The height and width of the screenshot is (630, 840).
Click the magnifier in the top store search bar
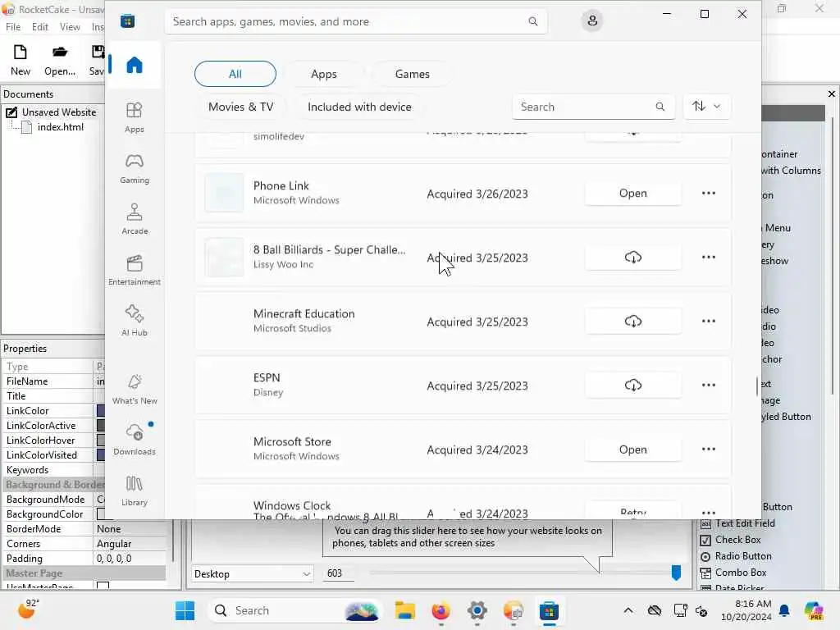pyautogui.click(x=533, y=21)
